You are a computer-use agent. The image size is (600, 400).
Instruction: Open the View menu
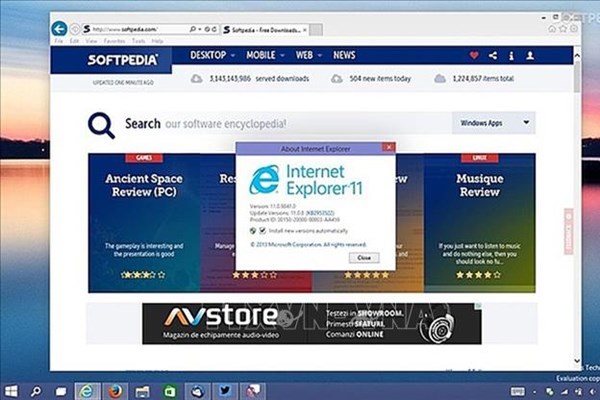91,41
